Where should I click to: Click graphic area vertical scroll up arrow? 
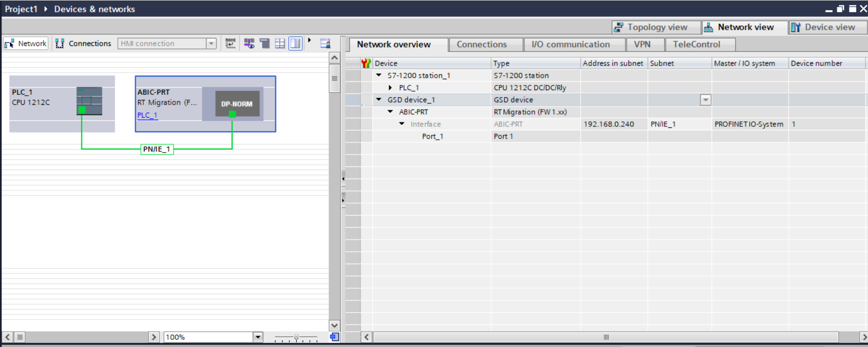[x=334, y=58]
